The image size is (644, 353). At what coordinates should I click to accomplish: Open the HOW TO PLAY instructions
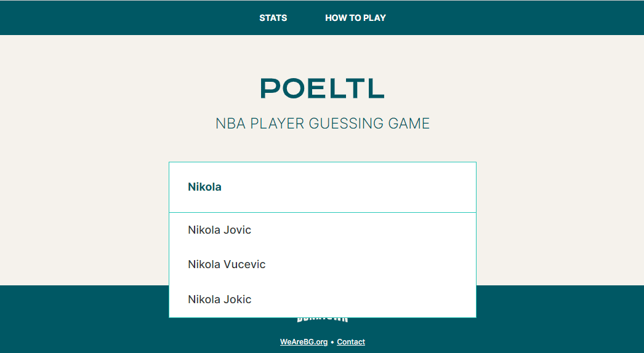tap(355, 18)
